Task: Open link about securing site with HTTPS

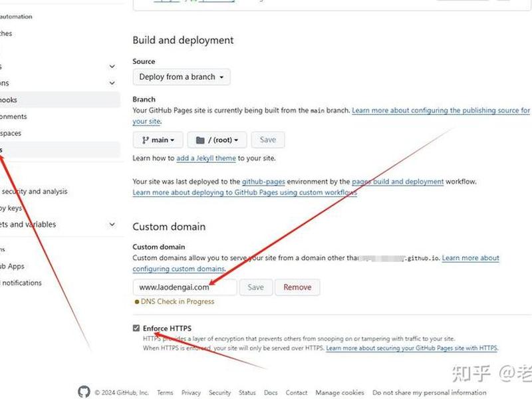Action: pos(412,348)
